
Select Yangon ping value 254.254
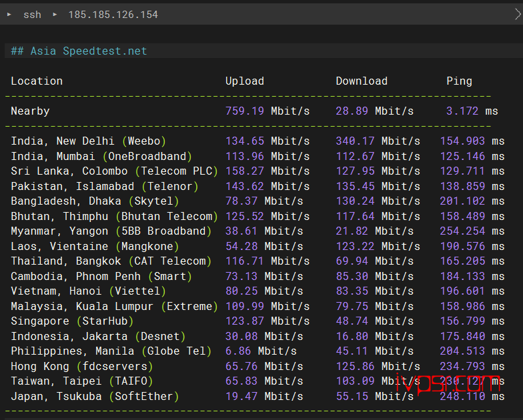462,231
